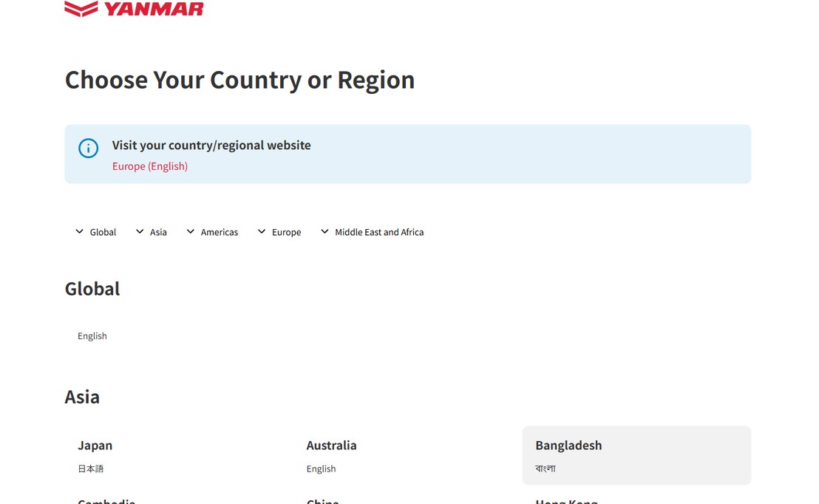819x504 pixels.
Task: Select English under the Global heading
Action: (x=92, y=336)
